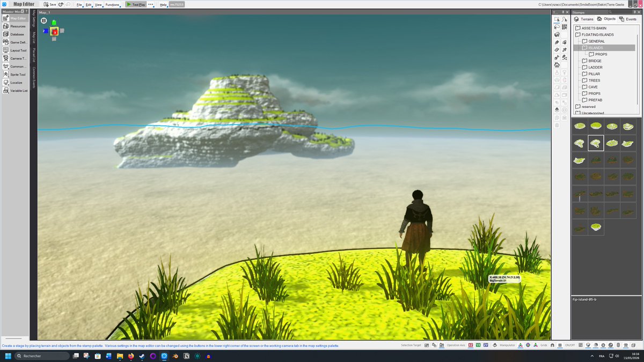Viewport: 644px width, 362px height.
Task: Click the Undo arrow in toolbar
Action: 61,4
